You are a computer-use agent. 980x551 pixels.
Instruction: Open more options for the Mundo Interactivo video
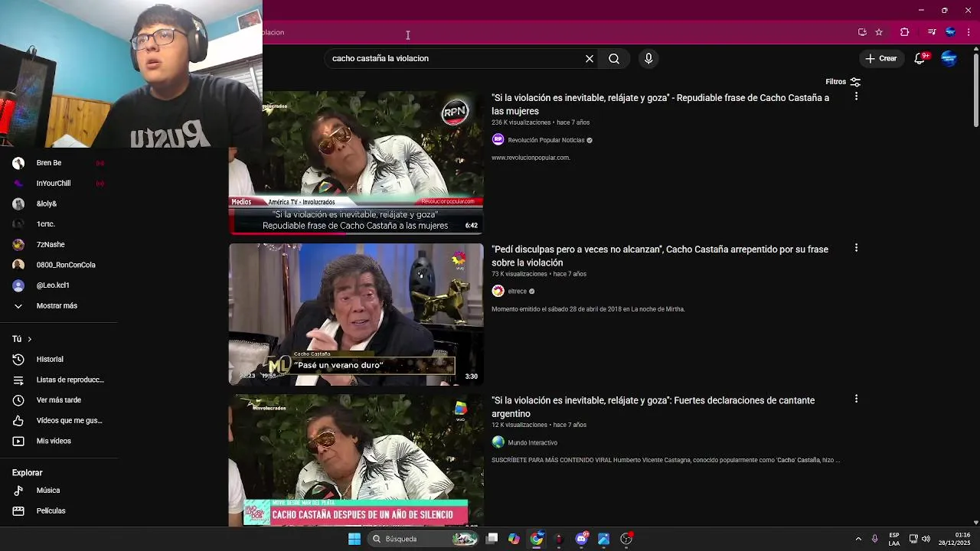(856, 399)
